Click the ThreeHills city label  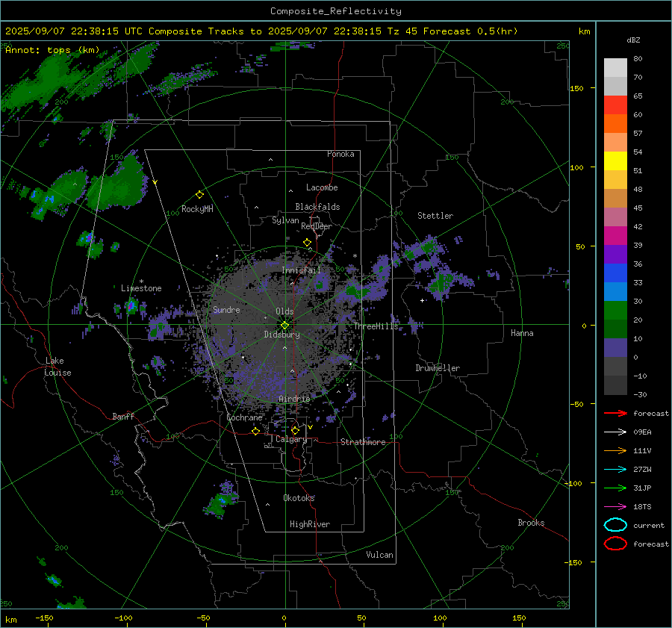point(376,326)
